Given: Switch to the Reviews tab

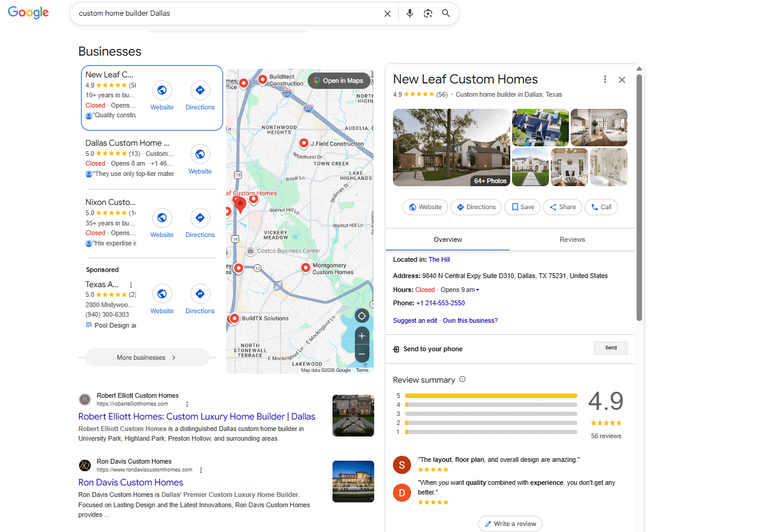Looking at the screenshot, I should (572, 239).
